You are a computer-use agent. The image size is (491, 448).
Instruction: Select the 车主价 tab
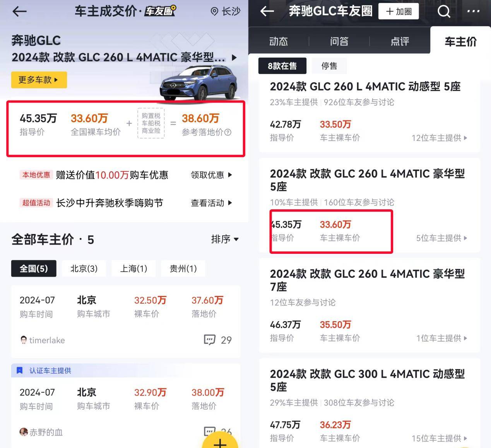(460, 41)
